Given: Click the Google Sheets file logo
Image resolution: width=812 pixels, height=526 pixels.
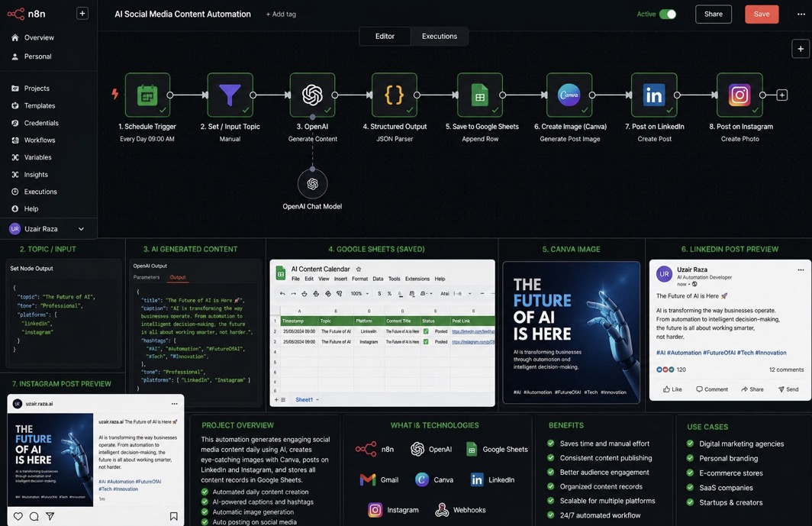Looking at the screenshot, I should (x=280, y=273).
